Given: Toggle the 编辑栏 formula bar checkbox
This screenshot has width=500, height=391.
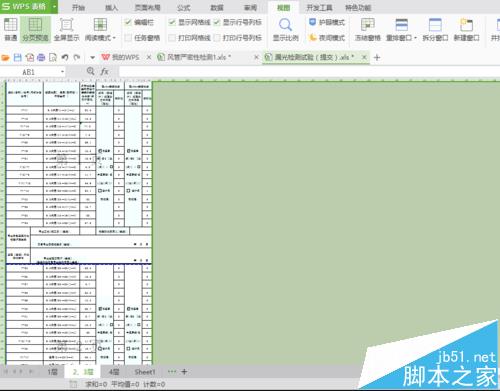Looking at the screenshot, I should pyautogui.click(x=128, y=22).
